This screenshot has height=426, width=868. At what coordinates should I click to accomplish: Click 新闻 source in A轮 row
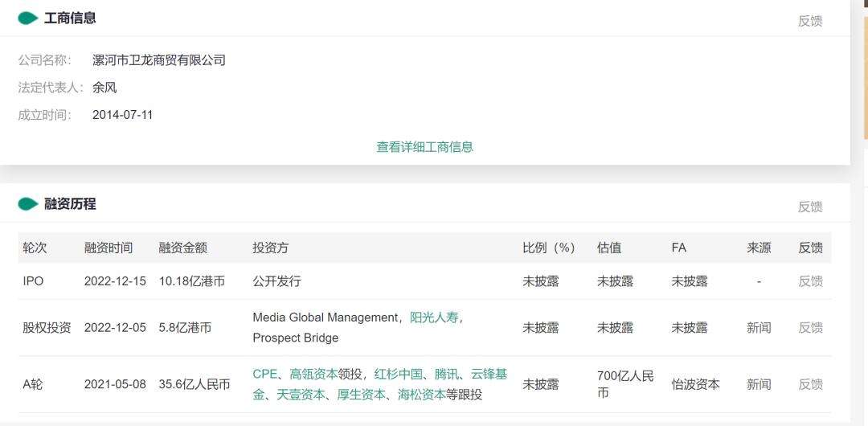pos(759,384)
